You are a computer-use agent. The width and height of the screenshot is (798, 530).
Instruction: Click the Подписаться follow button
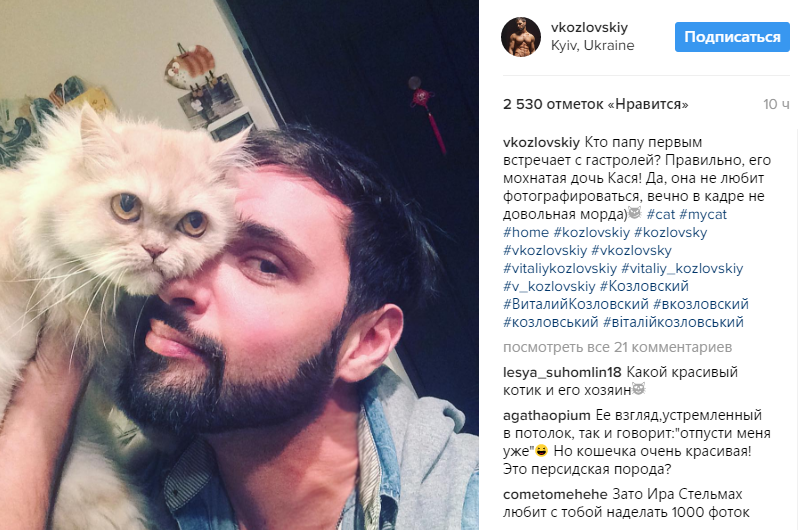[x=732, y=37]
